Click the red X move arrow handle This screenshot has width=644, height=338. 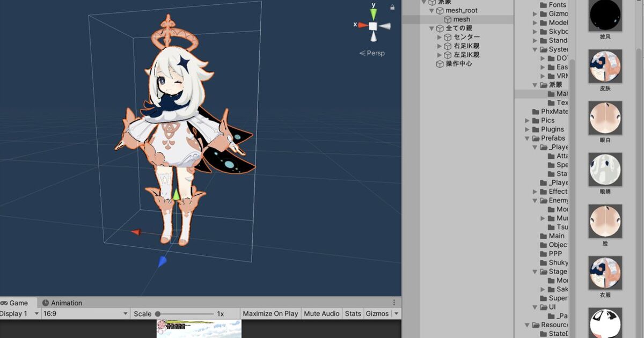(136, 232)
